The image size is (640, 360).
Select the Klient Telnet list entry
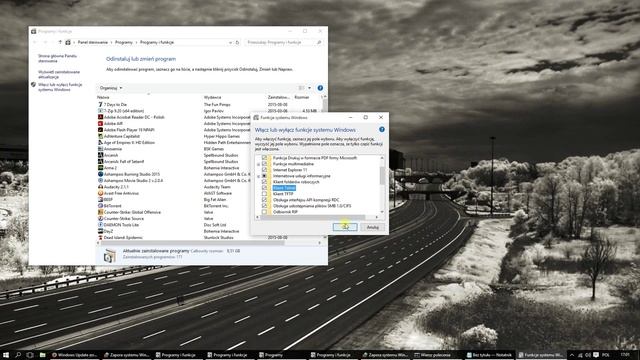(284, 188)
